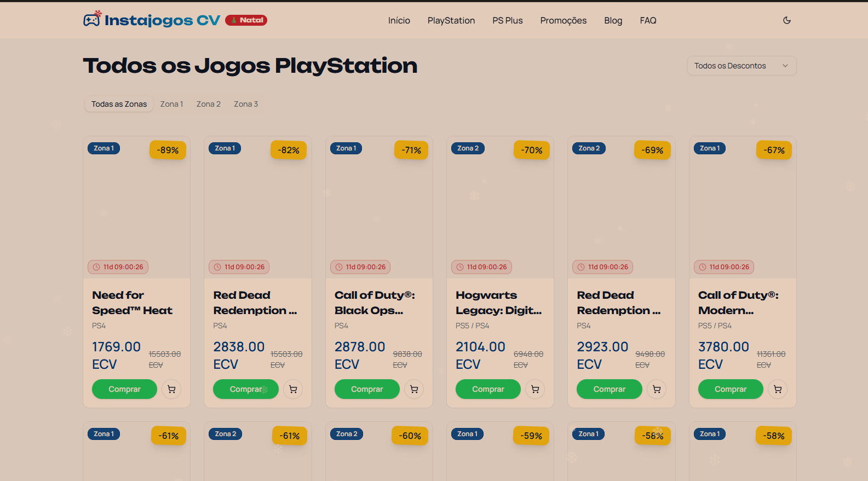Screen dimensions: 868x481
Task: Go to the Promoções page
Action: [x=563, y=20]
